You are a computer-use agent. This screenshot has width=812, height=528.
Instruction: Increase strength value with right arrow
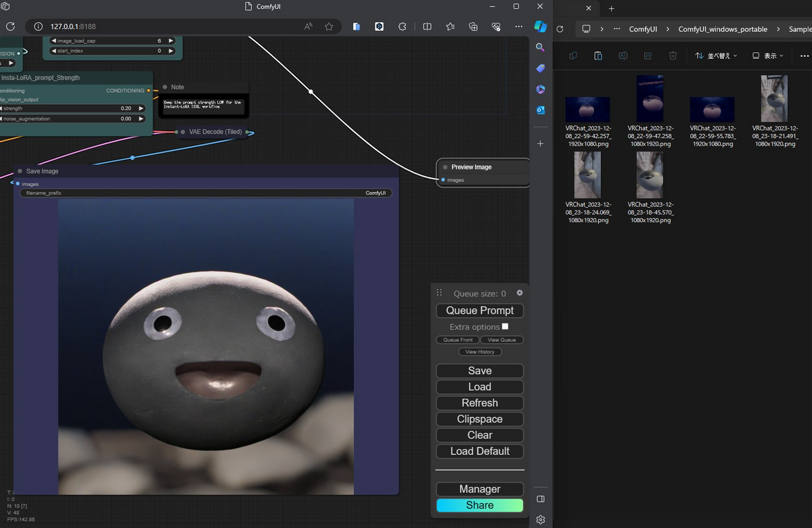click(x=141, y=108)
